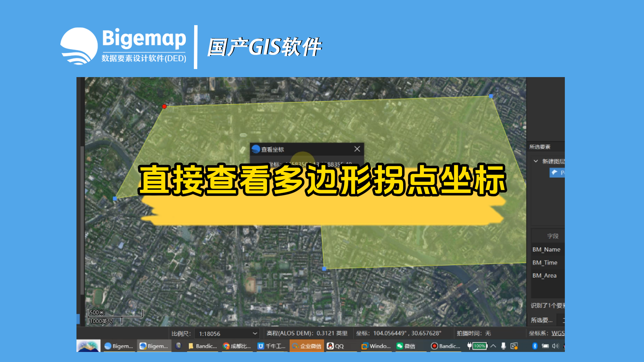
Task: Open the first Bigemap taskbar window
Action: coord(119,346)
